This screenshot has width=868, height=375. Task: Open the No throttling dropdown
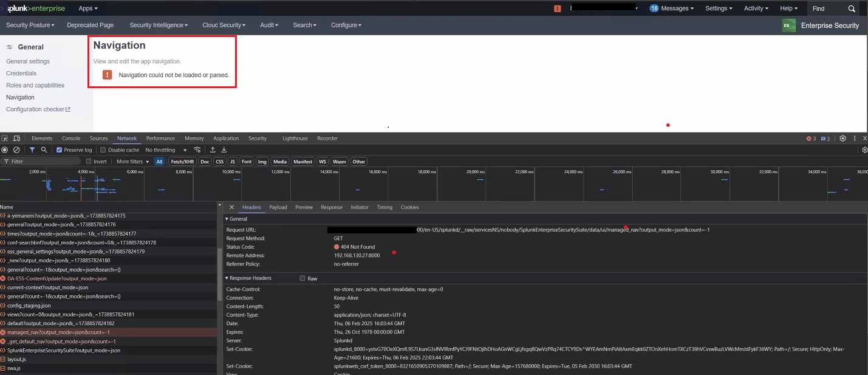pos(166,150)
